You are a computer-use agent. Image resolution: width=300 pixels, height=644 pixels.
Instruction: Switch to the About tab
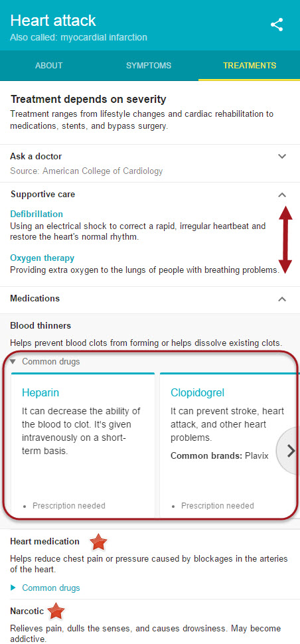pyautogui.click(x=49, y=65)
